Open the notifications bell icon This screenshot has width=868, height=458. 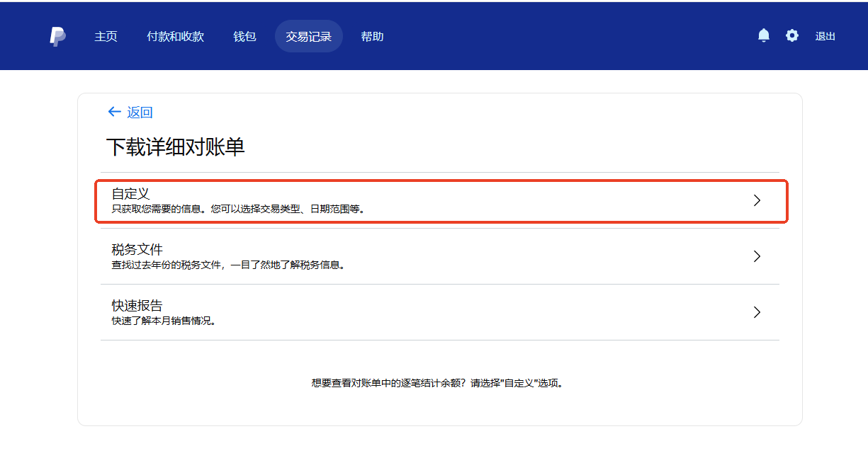763,36
